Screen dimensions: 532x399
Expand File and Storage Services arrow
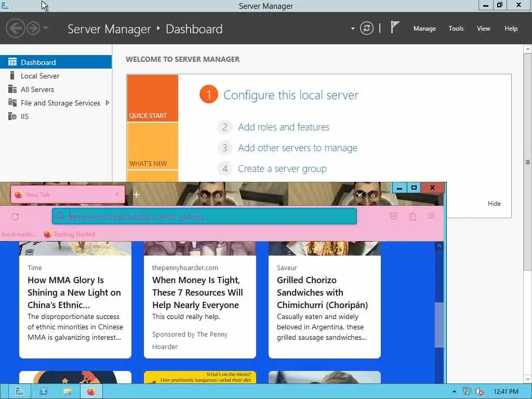click(x=107, y=102)
